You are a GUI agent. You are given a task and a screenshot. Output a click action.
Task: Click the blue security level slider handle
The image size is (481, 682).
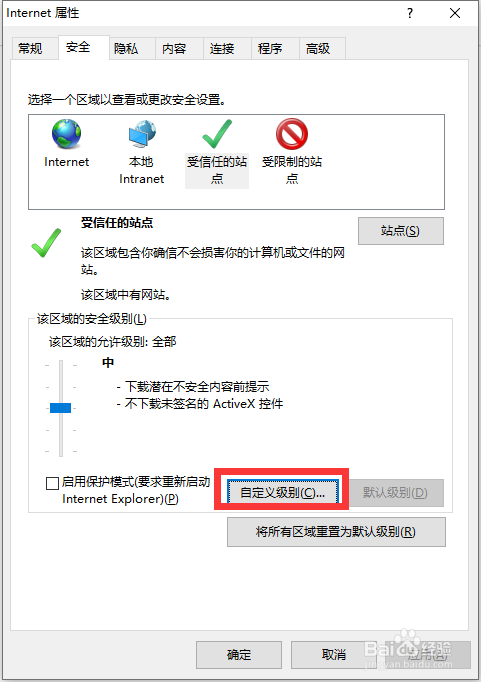[60, 408]
